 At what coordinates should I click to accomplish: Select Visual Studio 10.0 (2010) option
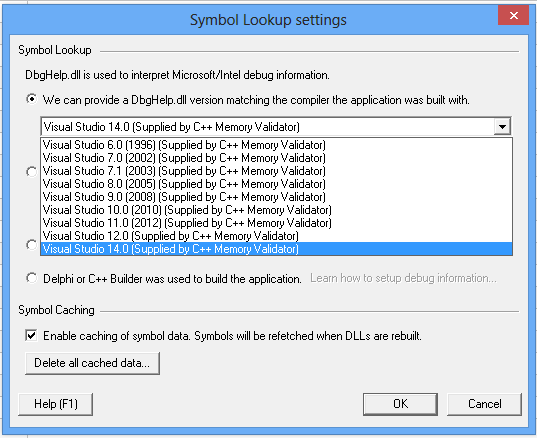(x=277, y=210)
